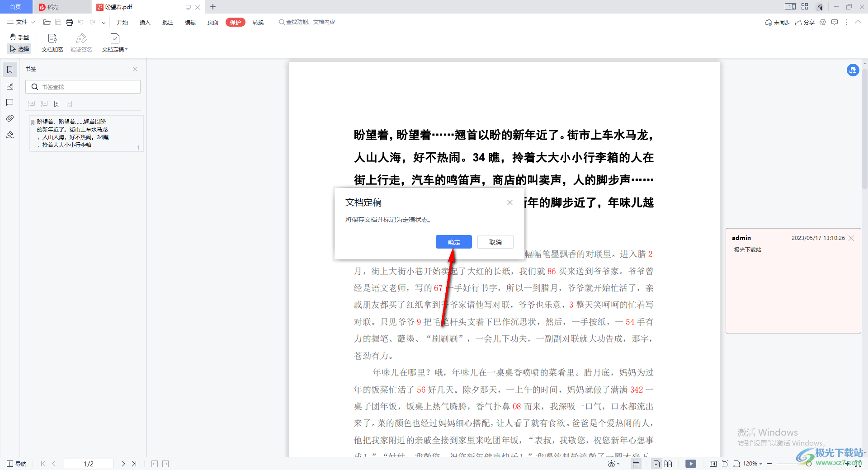Image resolution: width=868 pixels, height=470 pixels.
Task: Close the 文档定稿 dialog
Action: [510, 202]
